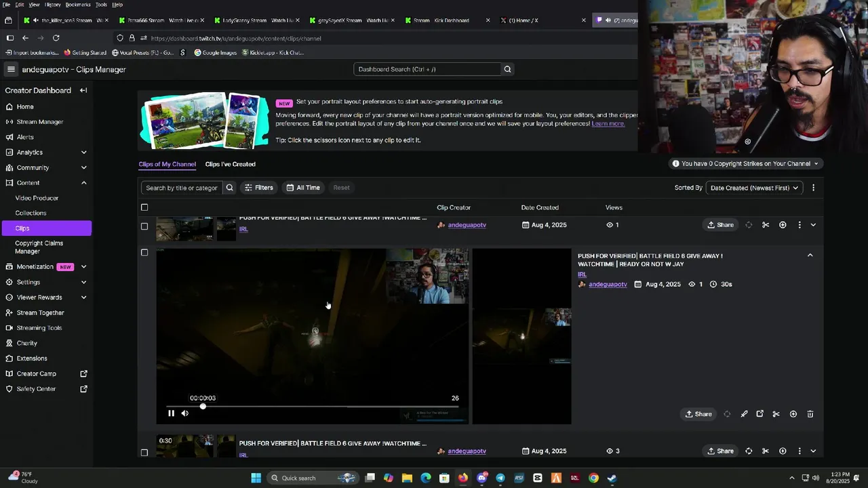Select checkbox of the clip with 3 views
The height and width of the screenshot is (488, 868).
[x=144, y=452]
